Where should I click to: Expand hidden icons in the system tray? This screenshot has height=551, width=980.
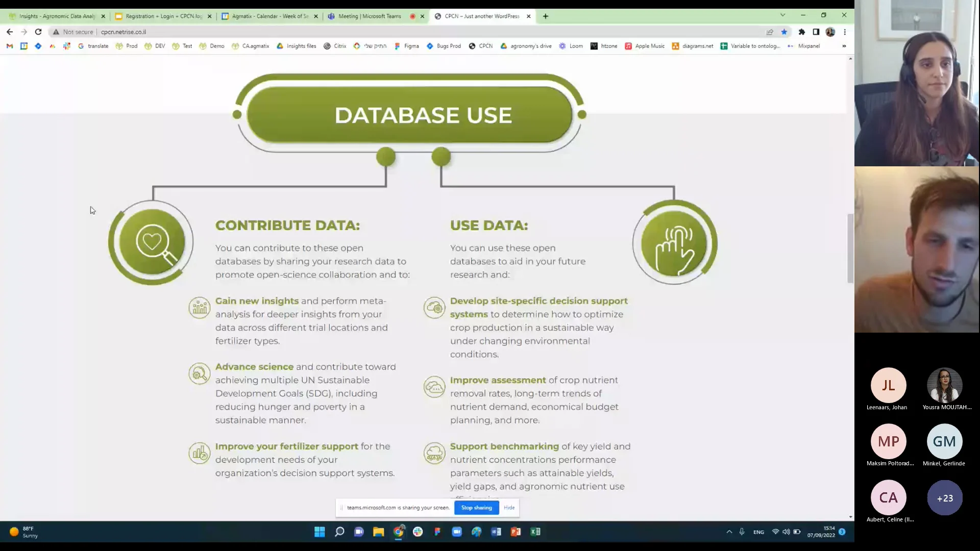pyautogui.click(x=729, y=532)
